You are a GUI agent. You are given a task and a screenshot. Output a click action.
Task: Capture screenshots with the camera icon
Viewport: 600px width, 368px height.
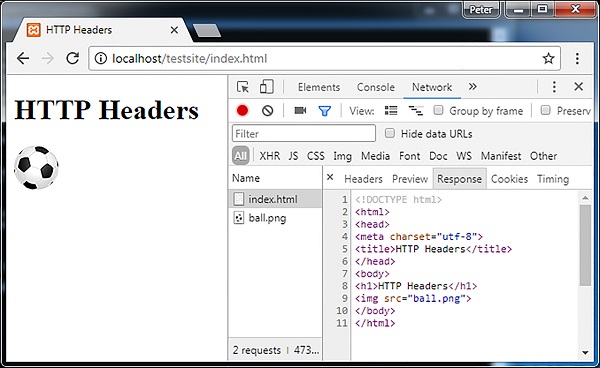coord(300,111)
